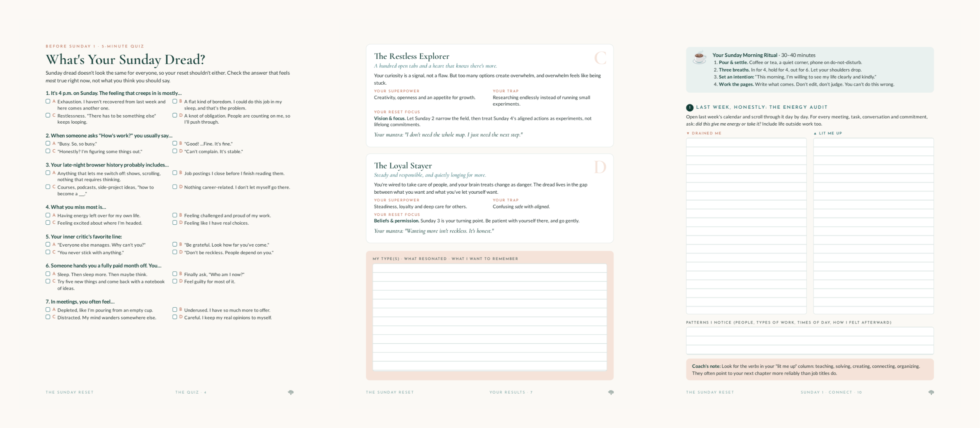Click the tree icon in page 10 footer

931,392
